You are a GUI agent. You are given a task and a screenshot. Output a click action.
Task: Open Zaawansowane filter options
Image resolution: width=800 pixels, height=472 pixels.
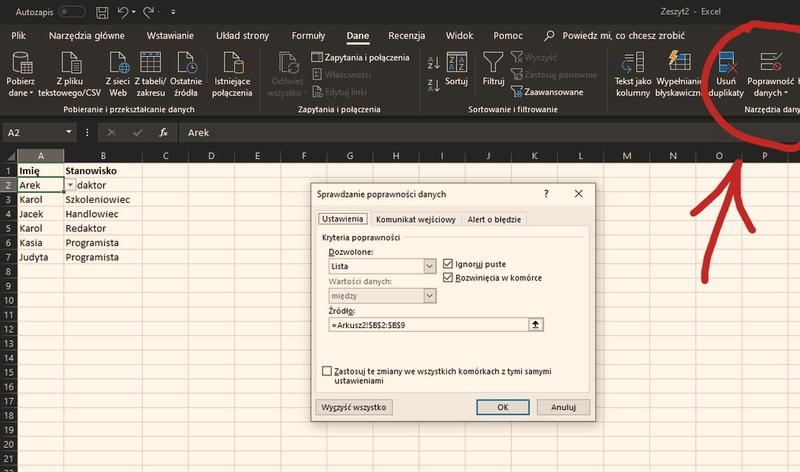click(x=547, y=92)
